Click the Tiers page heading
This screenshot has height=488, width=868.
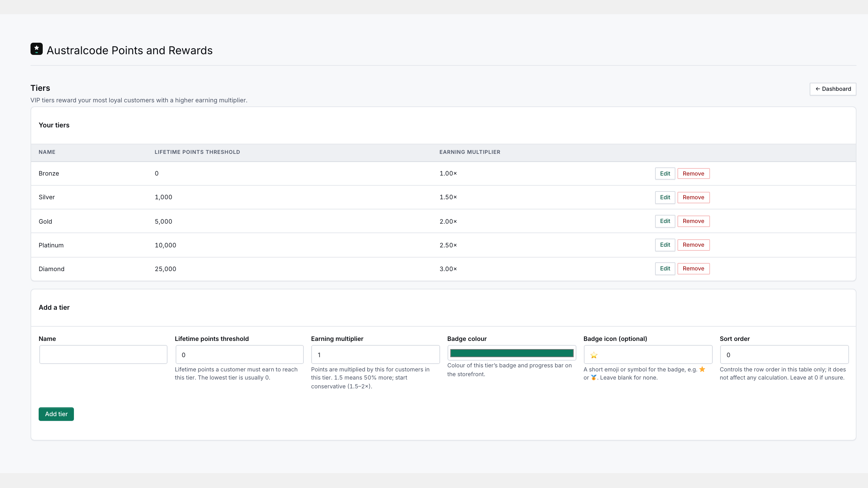coord(40,88)
